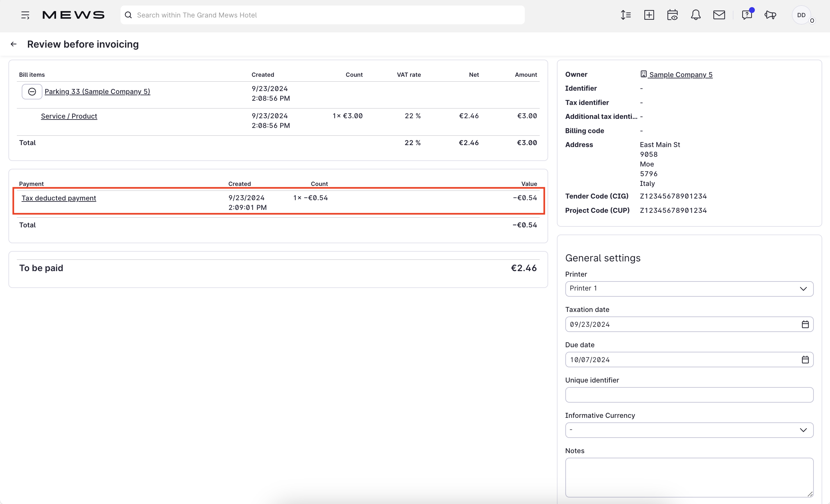Open the Informative Currency dropdown

tap(689, 430)
